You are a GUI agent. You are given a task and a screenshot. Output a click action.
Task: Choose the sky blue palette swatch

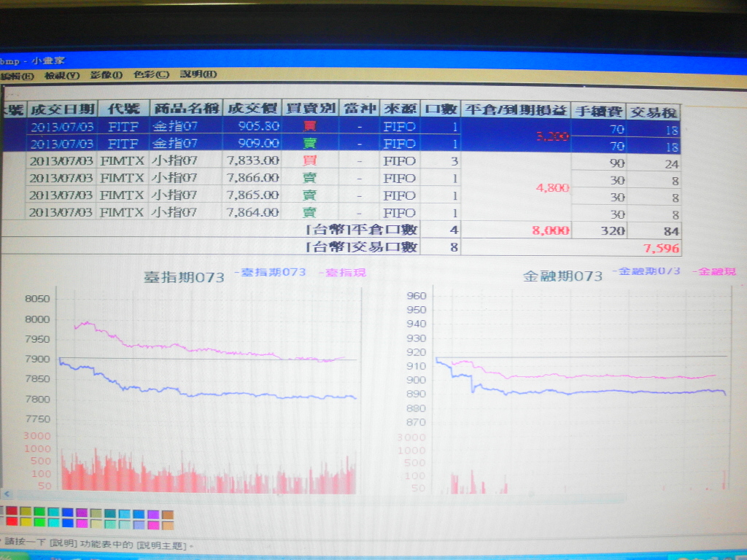pyautogui.click(x=125, y=514)
